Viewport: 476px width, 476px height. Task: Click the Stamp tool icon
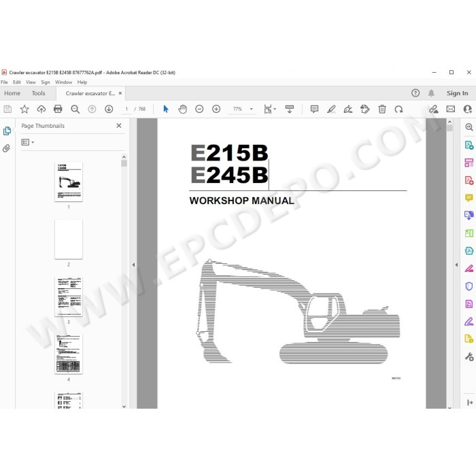point(365,109)
